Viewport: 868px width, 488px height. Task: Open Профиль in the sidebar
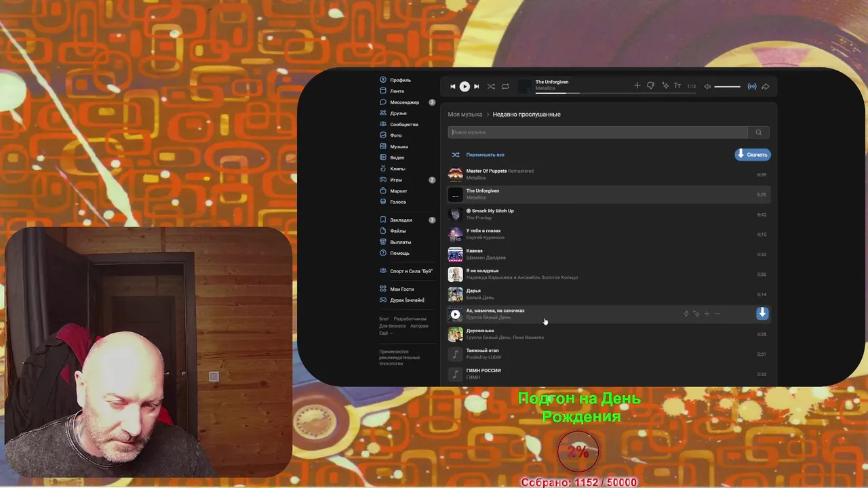coord(395,80)
